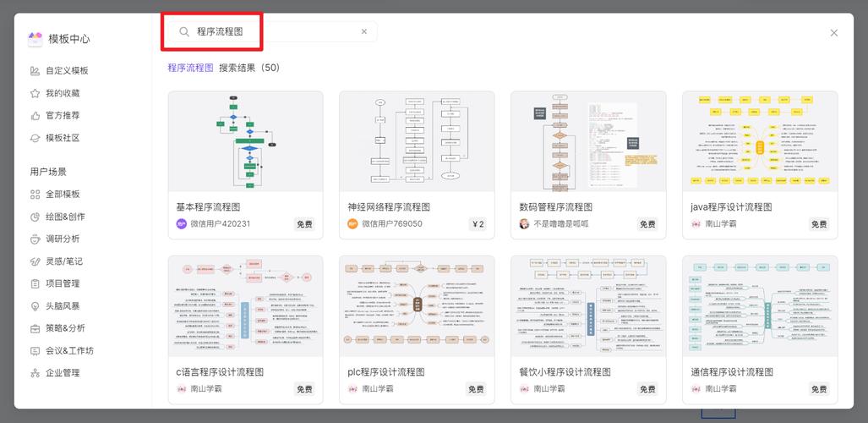
Task: Click 免费 tag on plc程序设计流程图
Action: pyautogui.click(x=476, y=388)
